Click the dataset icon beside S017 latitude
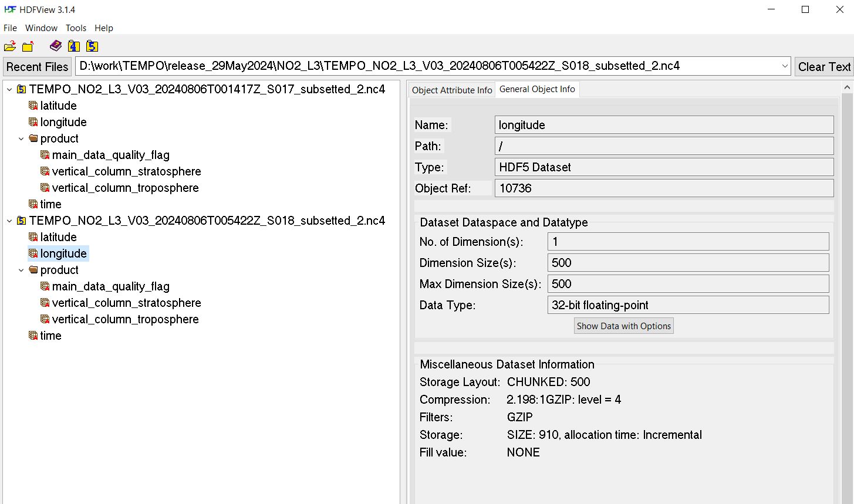Screen dimensions: 854x504 click(33, 106)
